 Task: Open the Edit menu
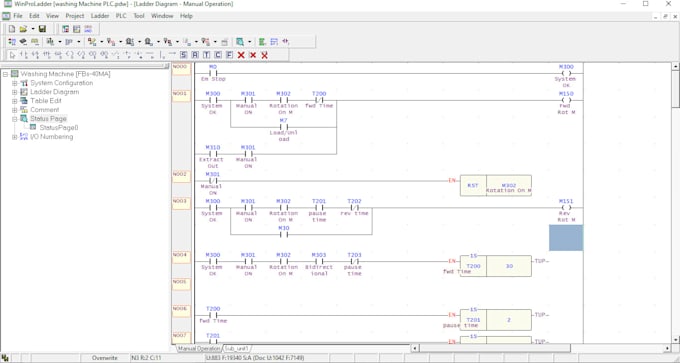click(x=34, y=16)
